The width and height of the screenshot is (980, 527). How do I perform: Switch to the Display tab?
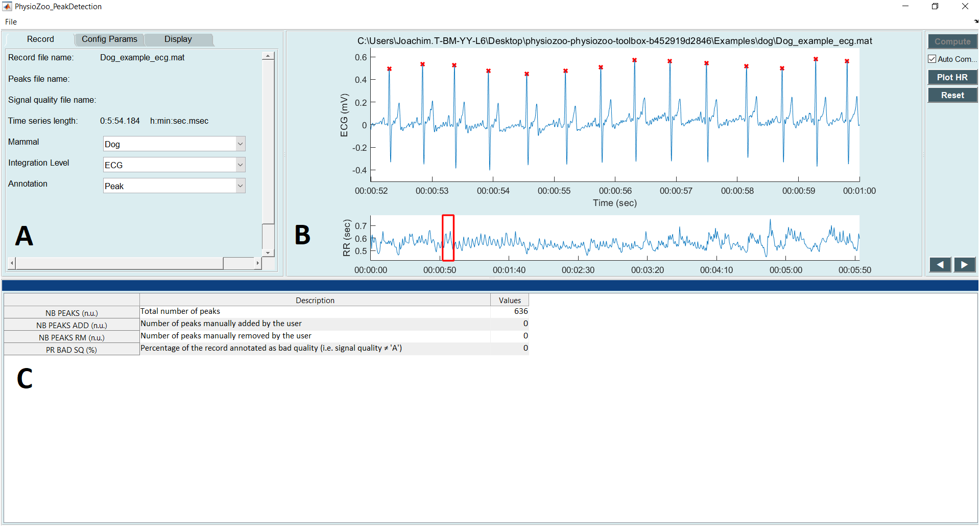(x=178, y=39)
